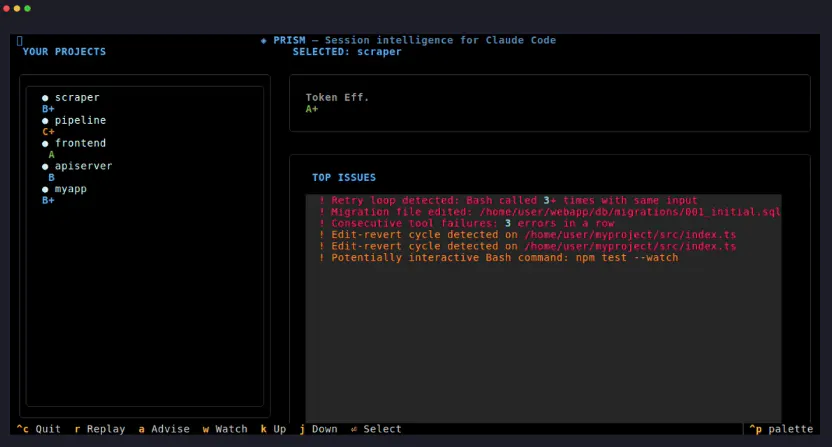Image resolution: width=832 pixels, height=447 pixels.
Task: Activate Watch in the footer bar
Action: click(225, 429)
